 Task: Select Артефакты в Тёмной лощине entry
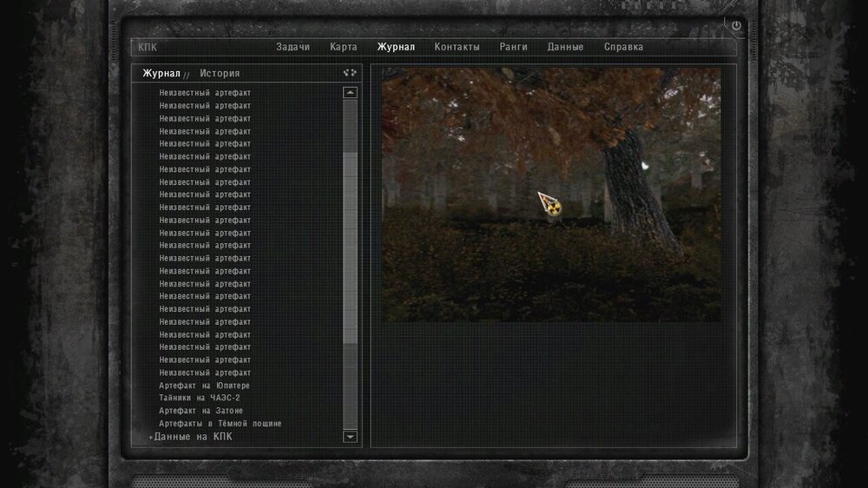220,423
